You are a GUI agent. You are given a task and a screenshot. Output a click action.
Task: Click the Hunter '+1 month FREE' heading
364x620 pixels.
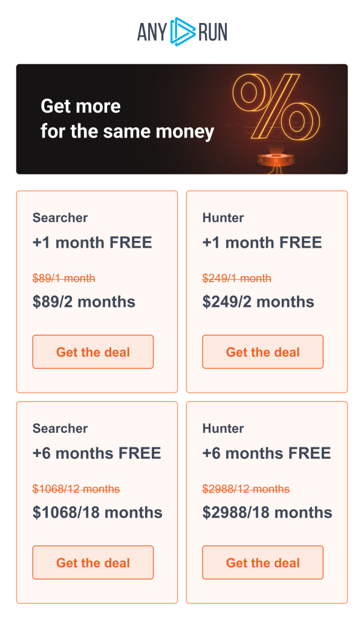tap(262, 243)
